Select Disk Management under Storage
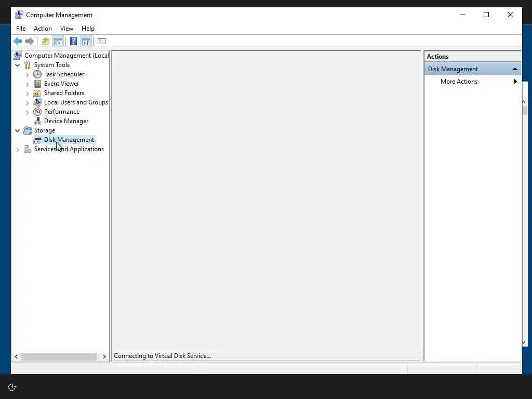Viewport: 532px width, 399px height. [x=69, y=140]
